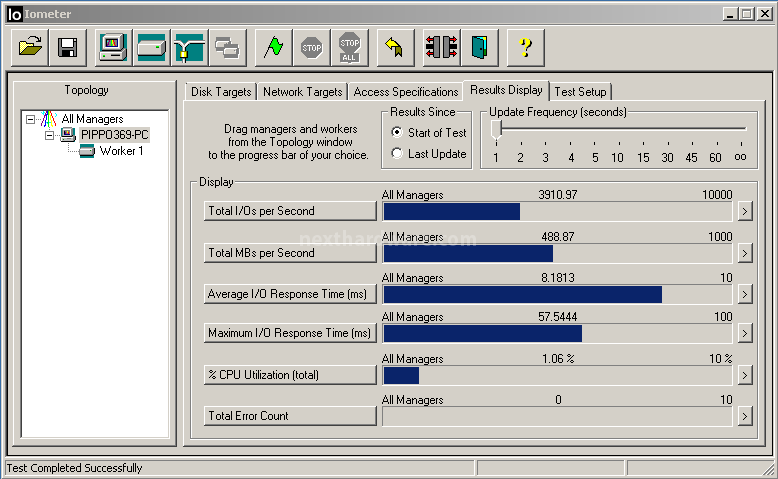
Task: Switch to Network Targets tab
Action: click(303, 92)
